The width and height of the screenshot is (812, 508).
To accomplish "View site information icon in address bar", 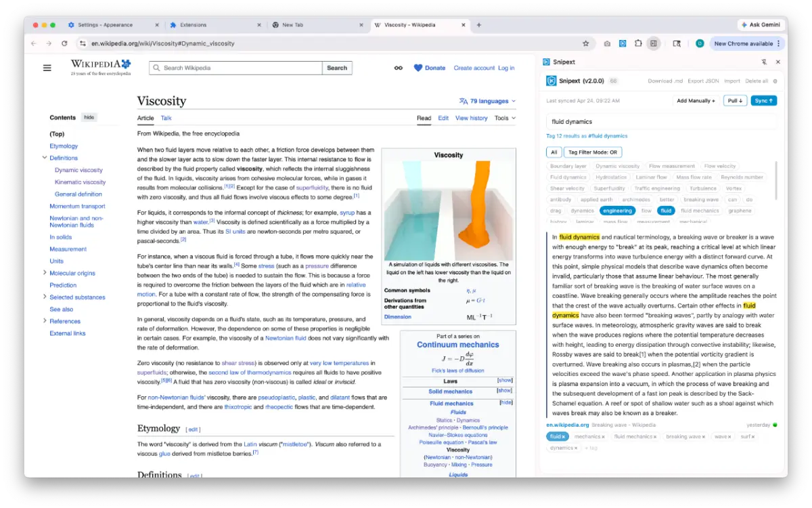I will coord(83,43).
